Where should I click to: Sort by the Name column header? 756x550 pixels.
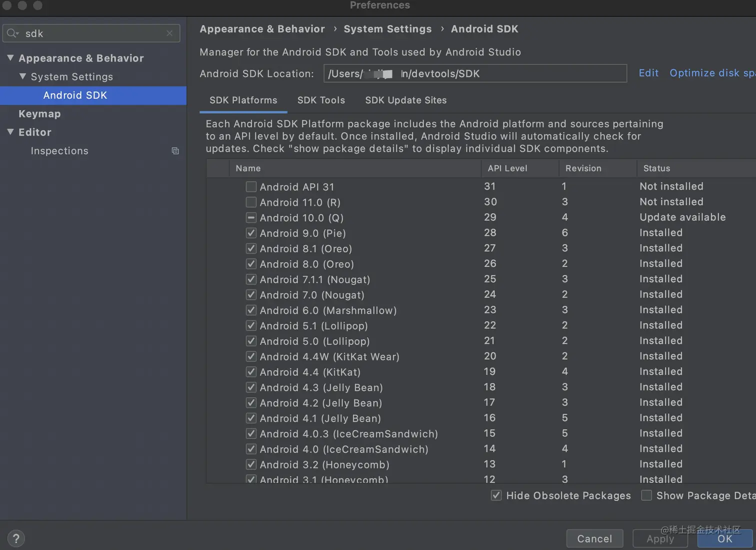coord(355,168)
